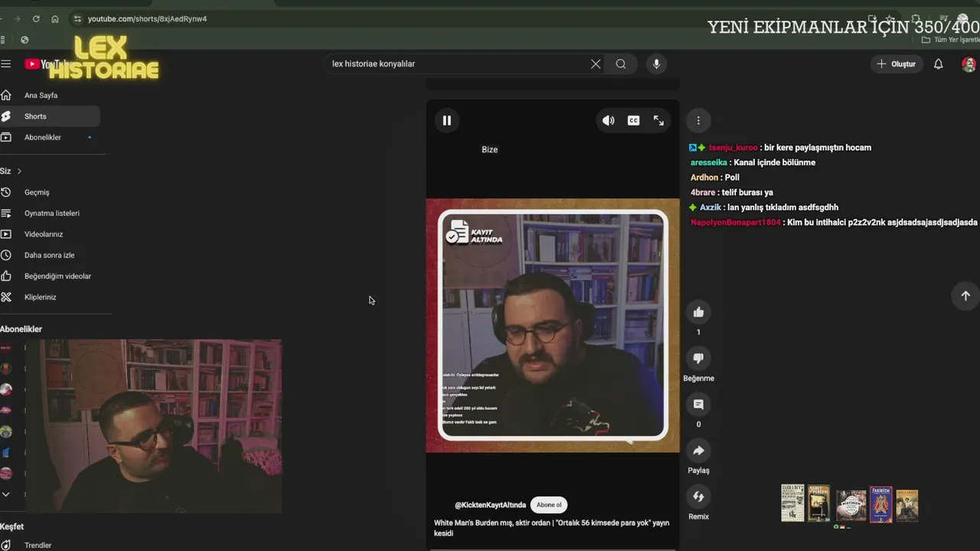Image resolution: width=980 pixels, height=551 pixels.
Task: Click the 4brare chat message
Action: [732, 192]
